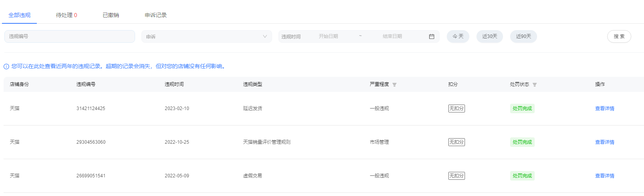The image size is (644, 196).
Task: Click the 开始日期 date field
Action: pyautogui.click(x=328, y=36)
